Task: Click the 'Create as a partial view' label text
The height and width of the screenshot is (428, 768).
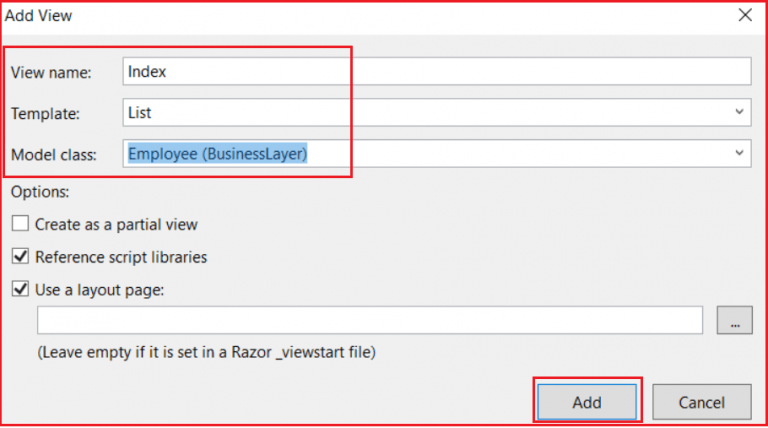Action: [116, 224]
